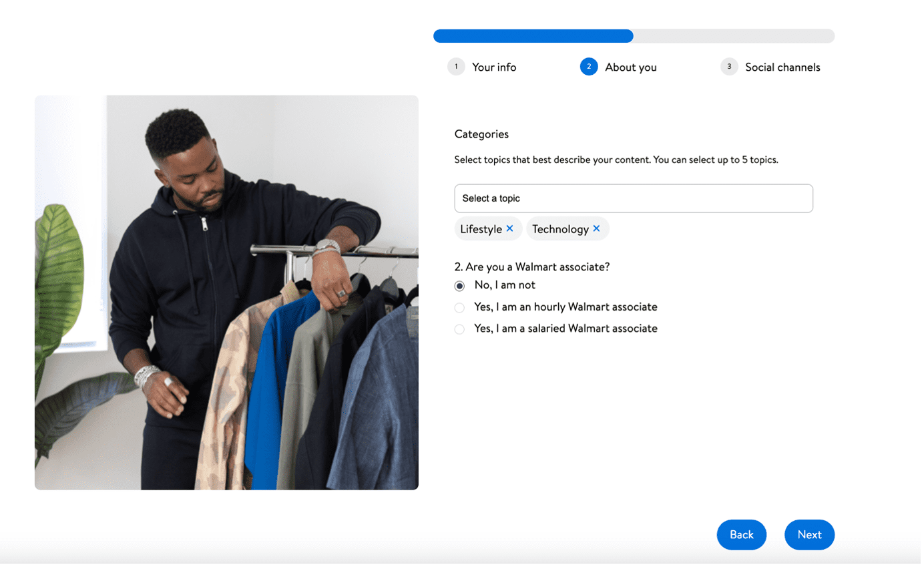Click the Back button
Image resolution: width=924 pixels, height=567 pixels.
coord(741,534)
